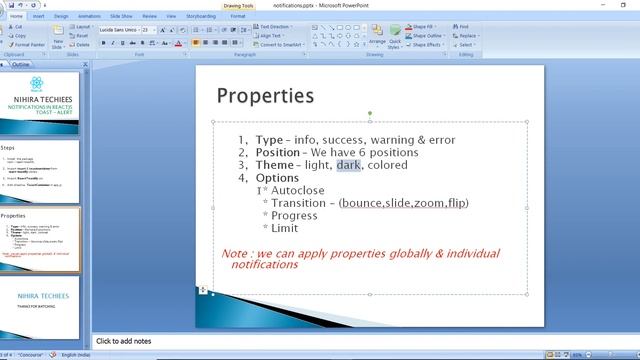Open the font size dropdown
This screenshot has height=360, width=640.
(154, 30)
